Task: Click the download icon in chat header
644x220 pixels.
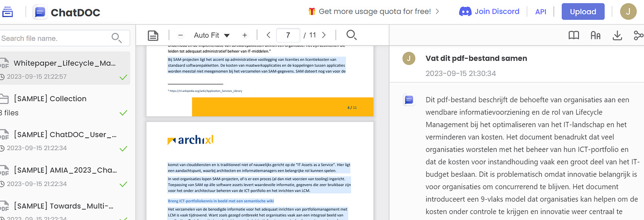Action: 617,35
